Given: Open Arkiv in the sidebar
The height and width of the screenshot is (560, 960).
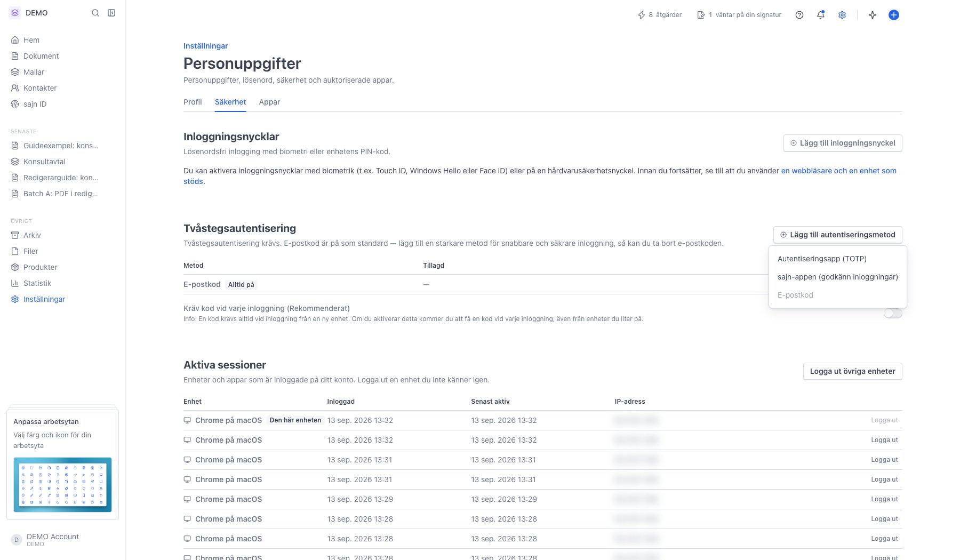Looking at the screenshot, I should coord(26,235).
